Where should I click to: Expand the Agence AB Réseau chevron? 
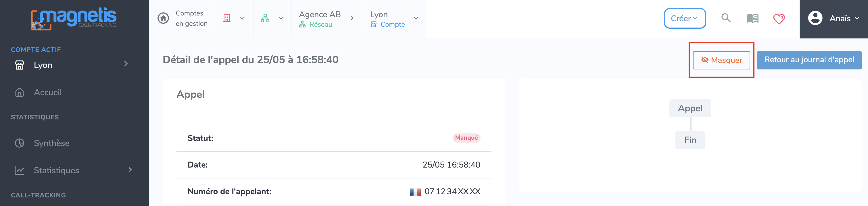click(352, 18)
